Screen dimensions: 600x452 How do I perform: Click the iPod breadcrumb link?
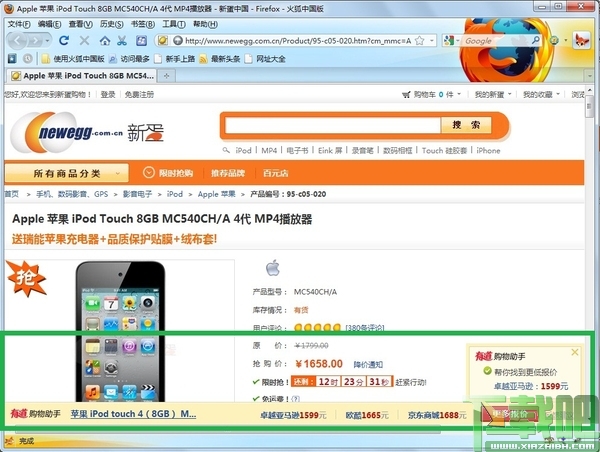click(x=174, y=194)
